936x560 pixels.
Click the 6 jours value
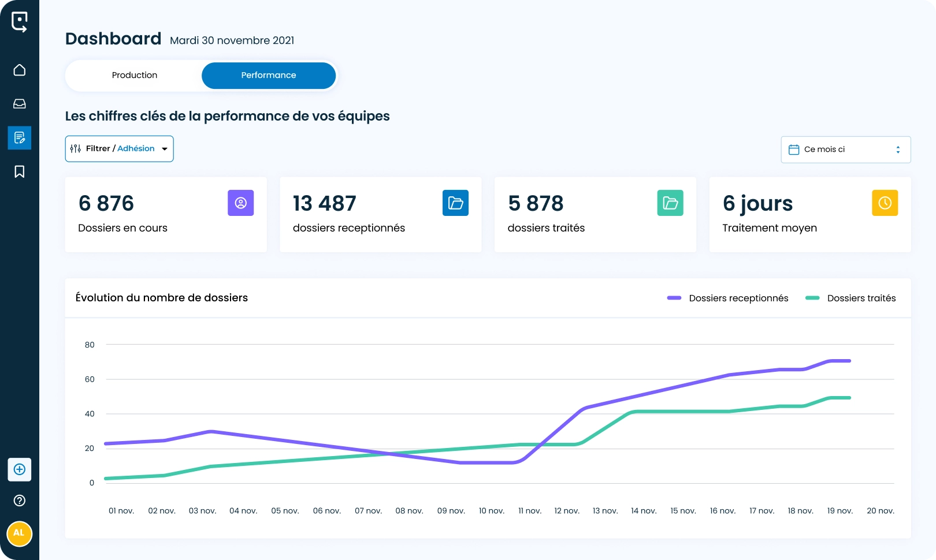[x=758, y=204]
